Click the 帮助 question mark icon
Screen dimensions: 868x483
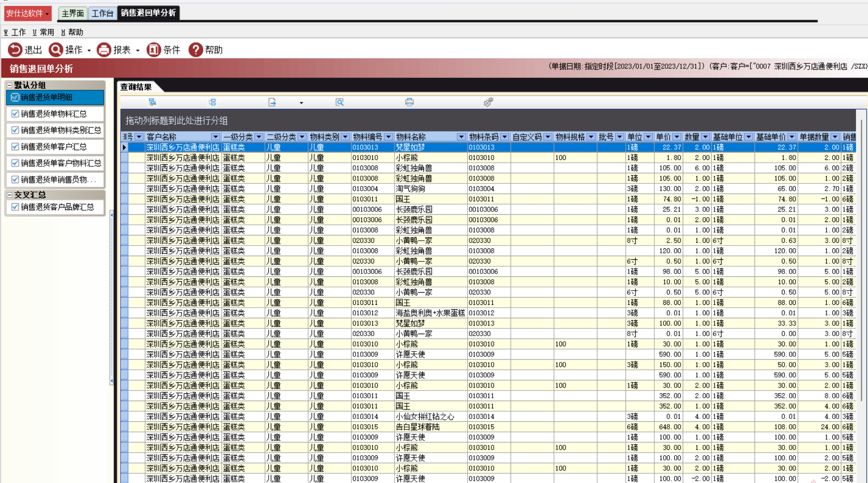(196, 50)
